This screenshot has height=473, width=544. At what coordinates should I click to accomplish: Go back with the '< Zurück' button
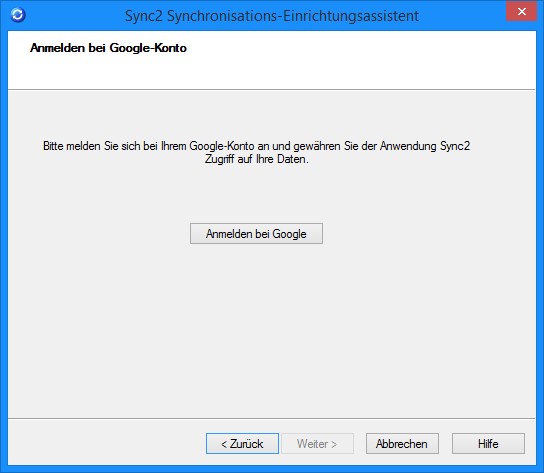pyautogui.click(x=242, y=444)
